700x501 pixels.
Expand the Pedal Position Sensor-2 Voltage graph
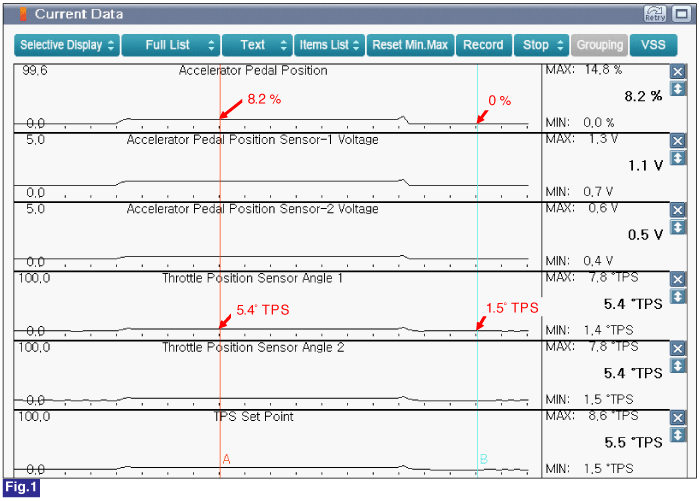coord(678,227)
